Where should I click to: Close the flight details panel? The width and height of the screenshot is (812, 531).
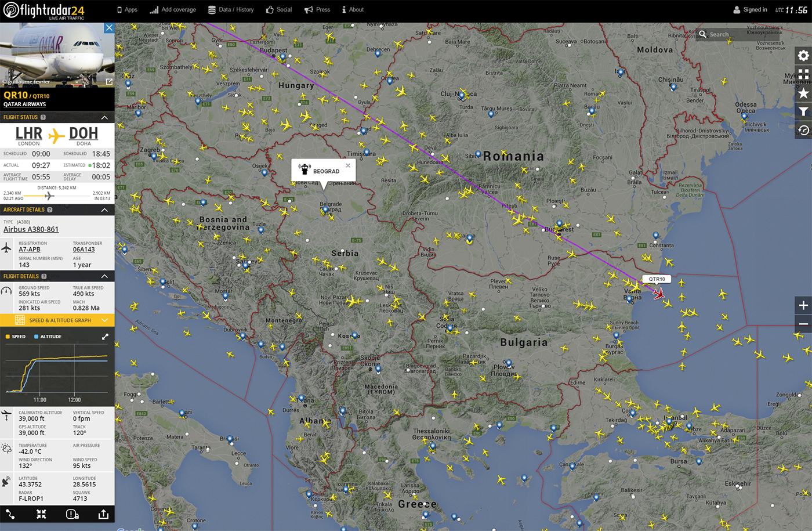[108, 28]
